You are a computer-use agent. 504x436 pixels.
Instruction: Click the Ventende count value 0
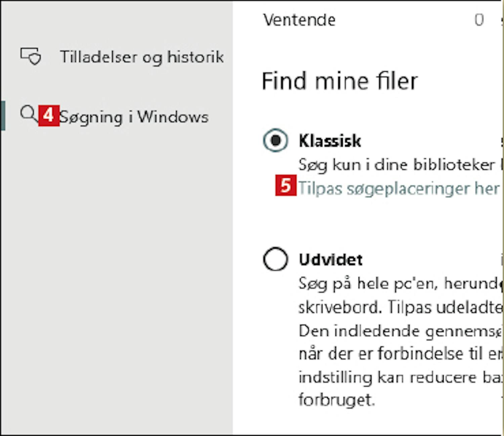479,20
